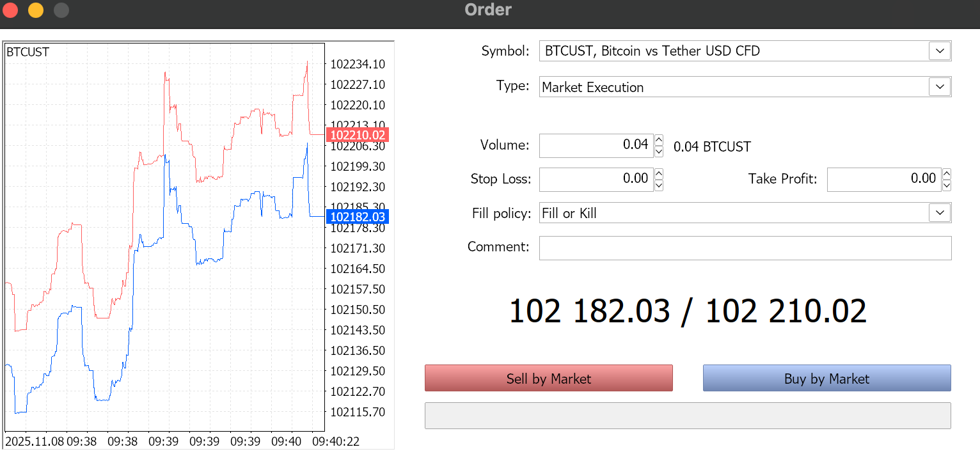The width and height of the screenshot is (980, 463).
Task: Decrease Stop Loss using down arrow
Action: point(659,185)
